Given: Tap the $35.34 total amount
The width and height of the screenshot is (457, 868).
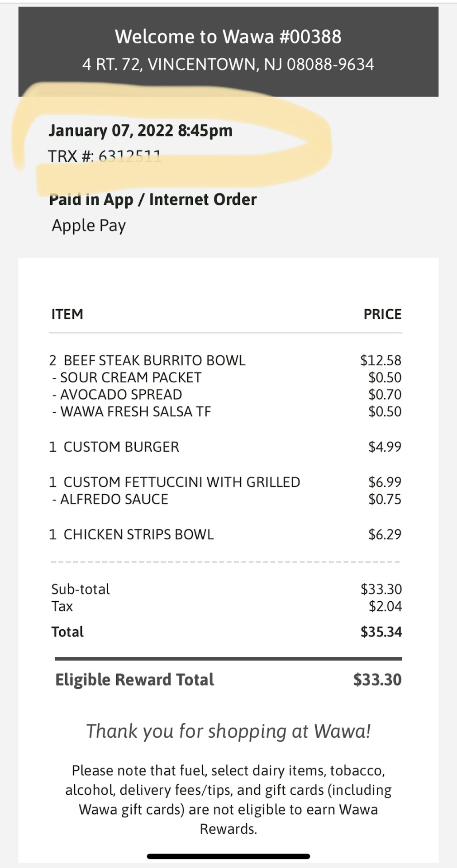Looking at the screenshot, I should tap(381, 632).
